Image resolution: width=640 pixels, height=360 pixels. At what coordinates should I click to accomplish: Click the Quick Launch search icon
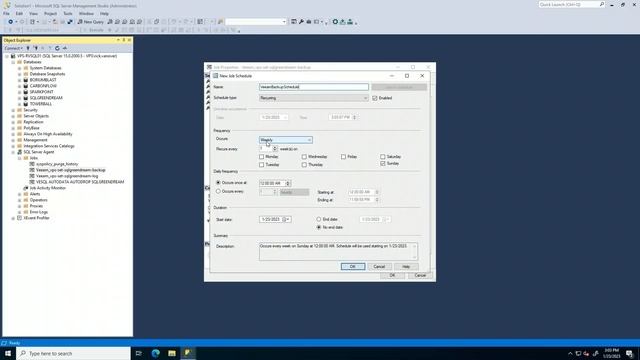[x=602, y=4]
